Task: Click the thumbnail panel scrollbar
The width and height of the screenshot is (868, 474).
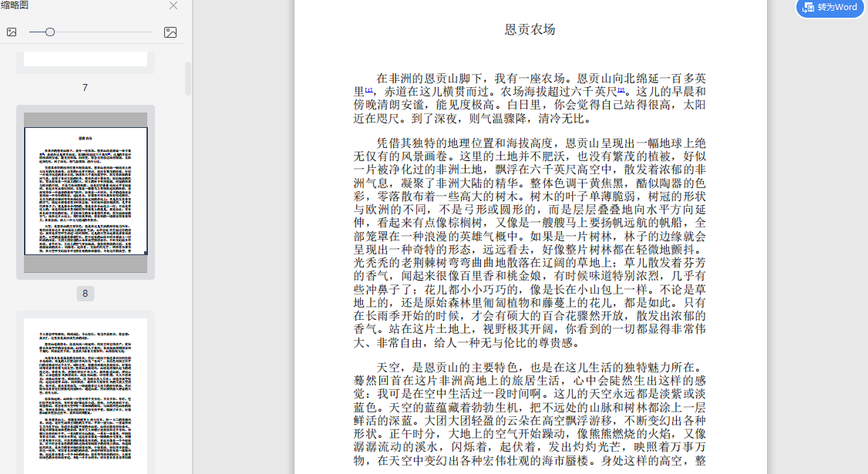Action: [x=188, y=78]
